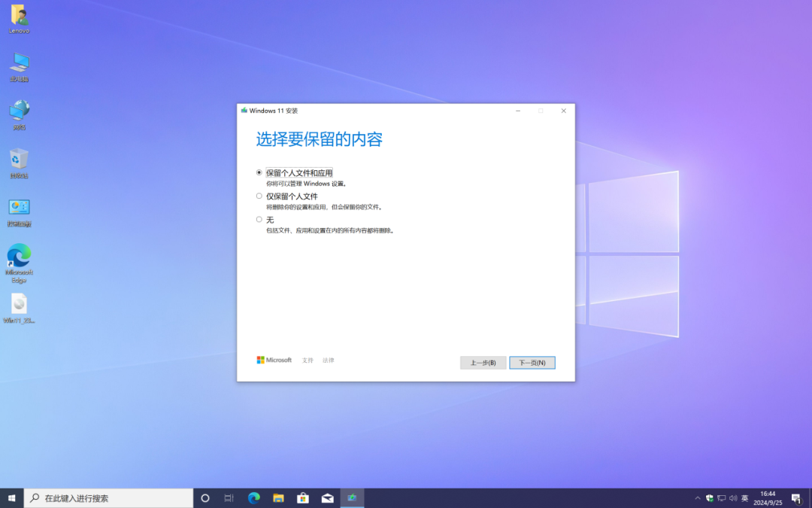Screen dimensions: 812x508
Task: Switch input language 英 indicator
Action: coord(744,498)
